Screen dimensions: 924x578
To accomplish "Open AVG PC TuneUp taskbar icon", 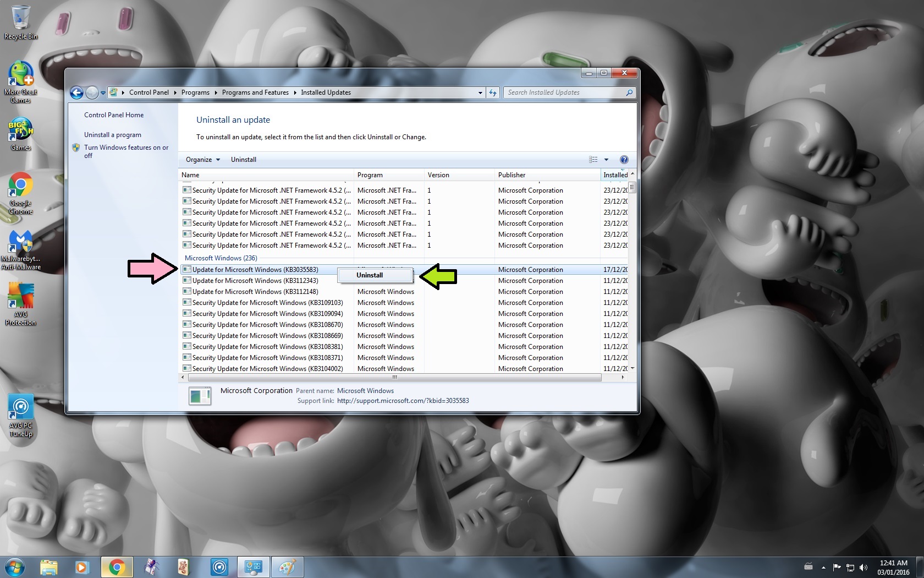I will (219, 567).
